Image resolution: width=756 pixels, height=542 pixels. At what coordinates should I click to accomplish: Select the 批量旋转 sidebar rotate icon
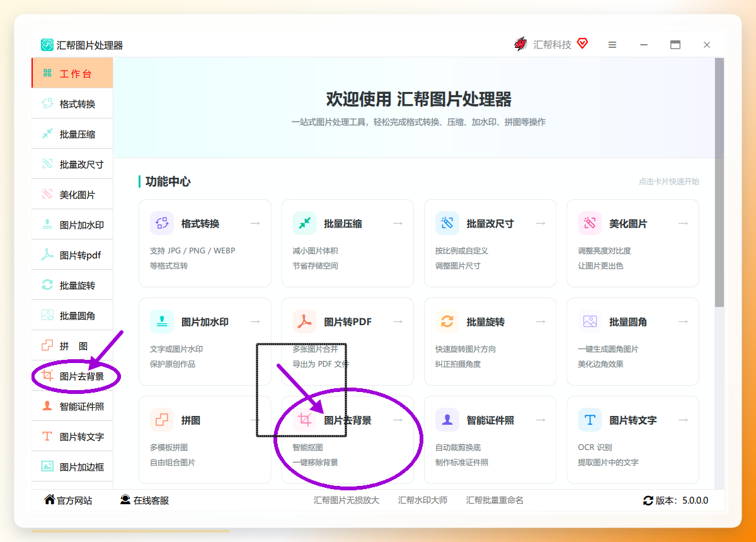click(x=47, y=285)
